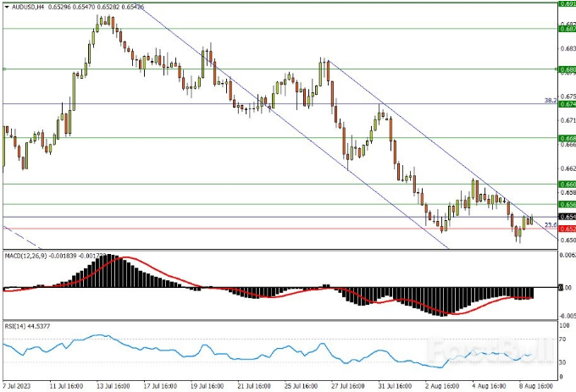Click the 38.2 Fibonacci level label

pos(549,100)
